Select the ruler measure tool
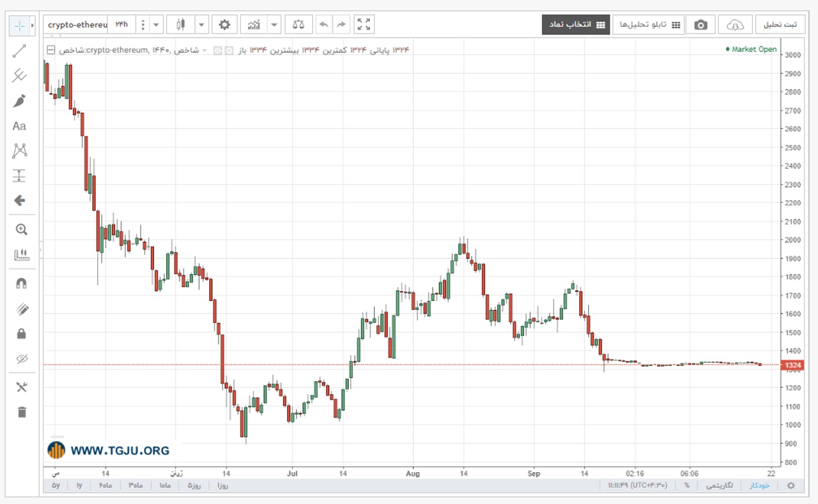The width and height of the screenshot is (818, 504). tap(22, 255)
